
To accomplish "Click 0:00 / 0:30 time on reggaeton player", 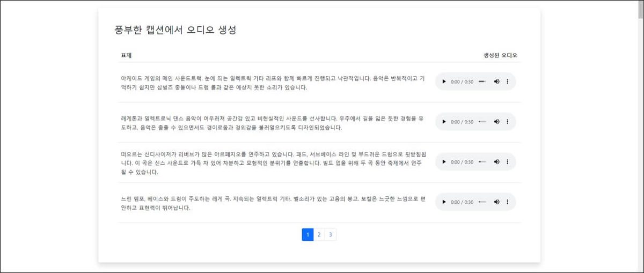I will pos(462,122).
